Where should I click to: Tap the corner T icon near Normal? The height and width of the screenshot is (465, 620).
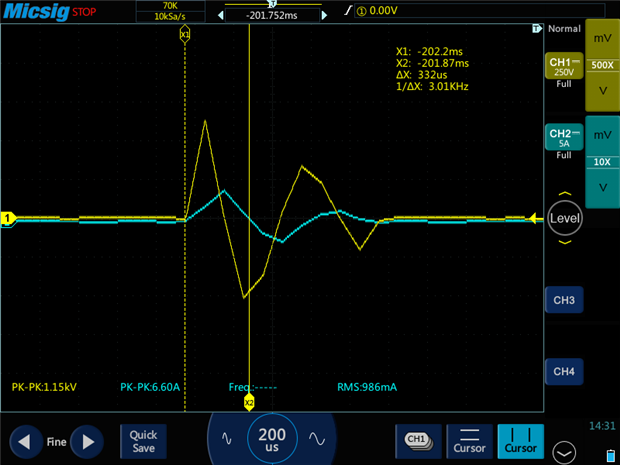[x=537, y=28]
